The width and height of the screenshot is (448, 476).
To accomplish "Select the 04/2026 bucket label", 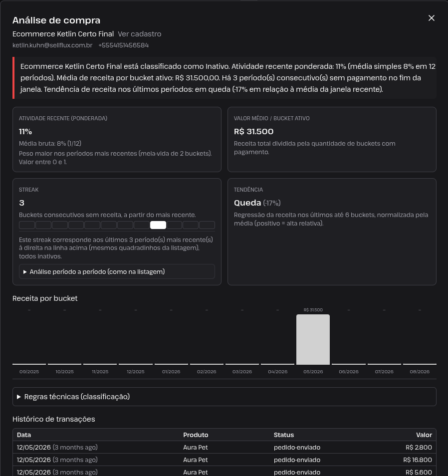I will tap(278, 372).
